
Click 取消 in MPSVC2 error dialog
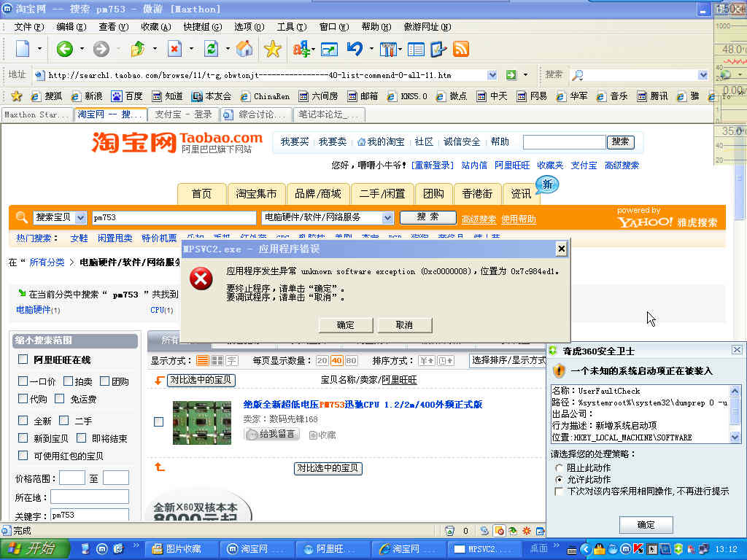click(404, 325)
